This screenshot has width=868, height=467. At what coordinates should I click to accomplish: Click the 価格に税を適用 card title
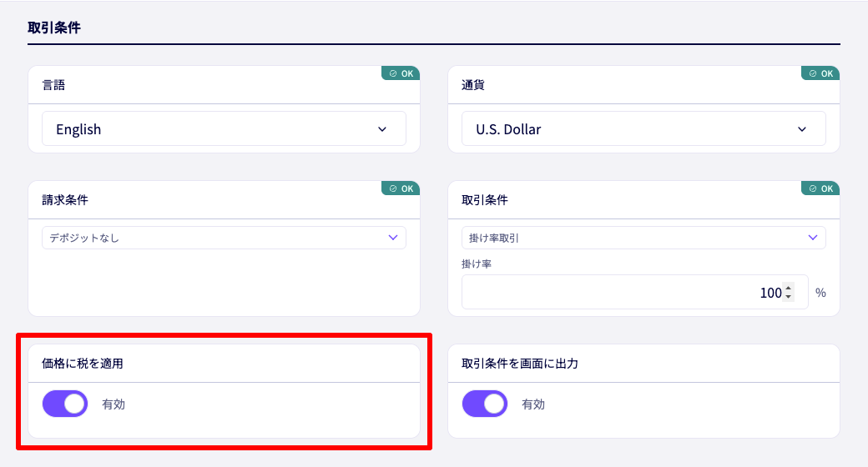pyautogui.click(x=83, y=364)
